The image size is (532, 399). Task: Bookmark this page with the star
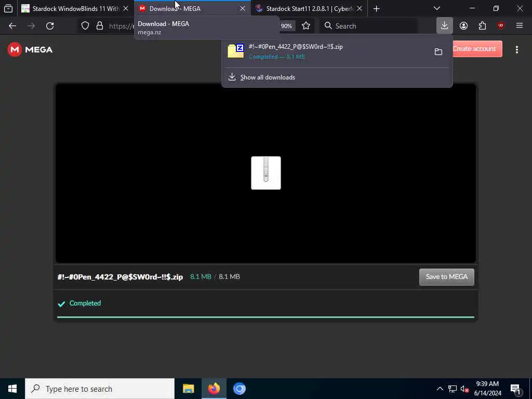(305, 26)
